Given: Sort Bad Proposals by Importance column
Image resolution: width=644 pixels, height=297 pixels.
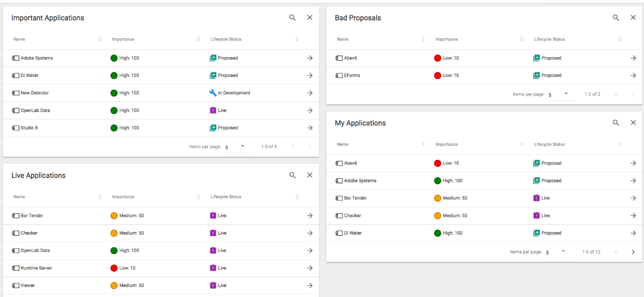Looking at the screenshot, I should (x=522, y=39).
